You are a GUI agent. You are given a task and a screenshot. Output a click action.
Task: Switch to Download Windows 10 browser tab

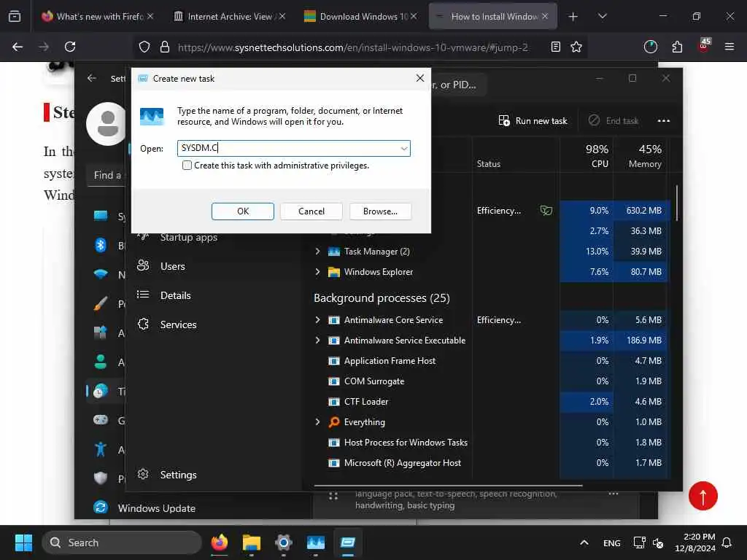[360, 16]
